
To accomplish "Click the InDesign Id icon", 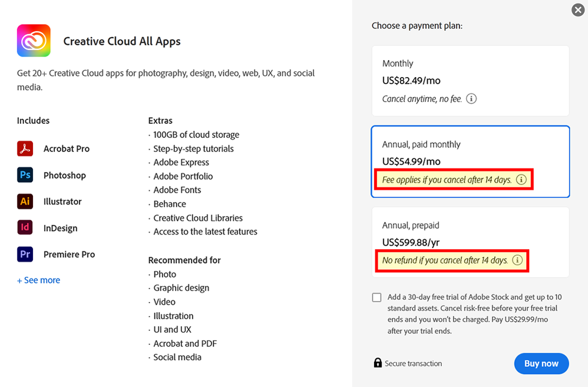I will tap(25, 227).
